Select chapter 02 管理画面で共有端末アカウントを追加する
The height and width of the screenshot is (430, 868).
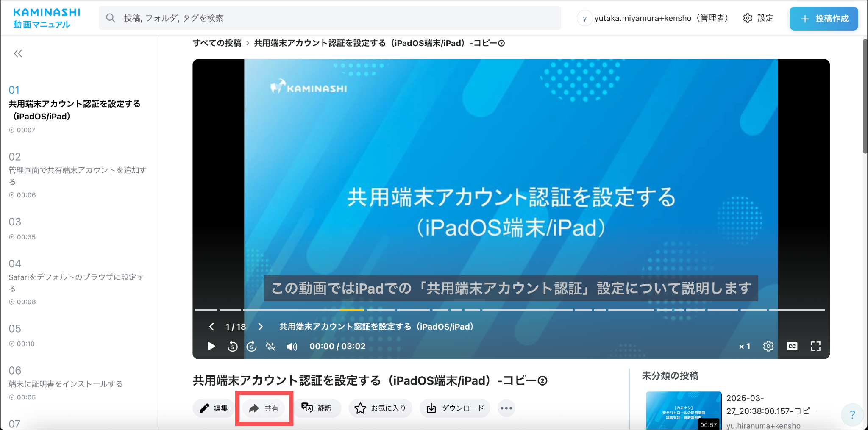78,175
